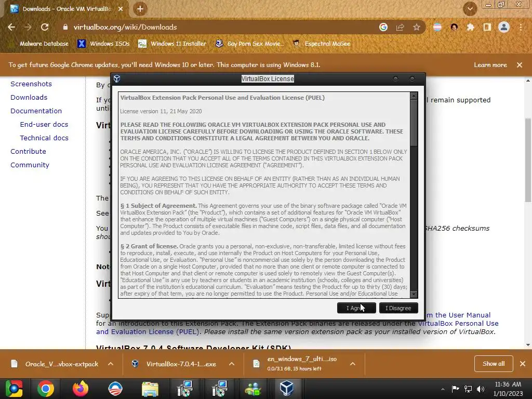Open Malware Database bookmark
This screenshot has height=399, width=532.
click(44, 44)
